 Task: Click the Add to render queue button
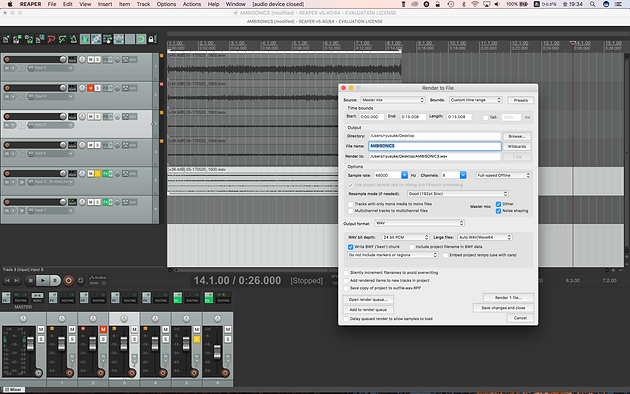click(368, 310)
